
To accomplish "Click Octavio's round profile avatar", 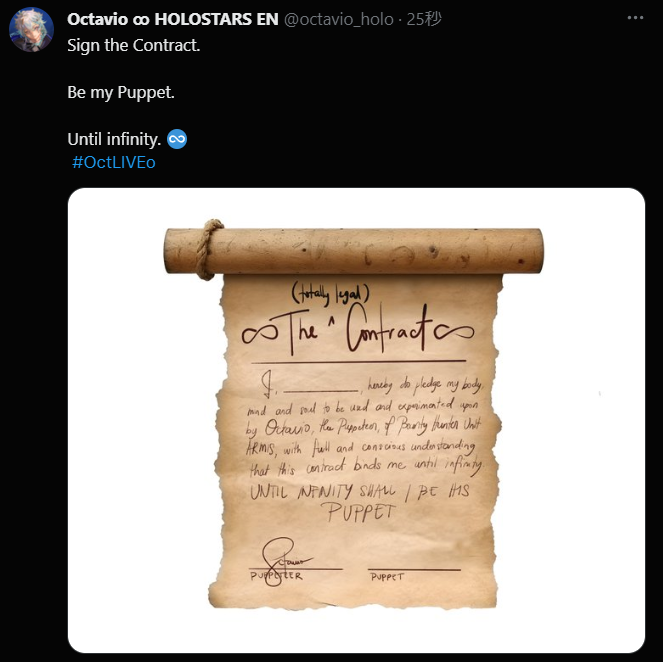I will [31, 30].
